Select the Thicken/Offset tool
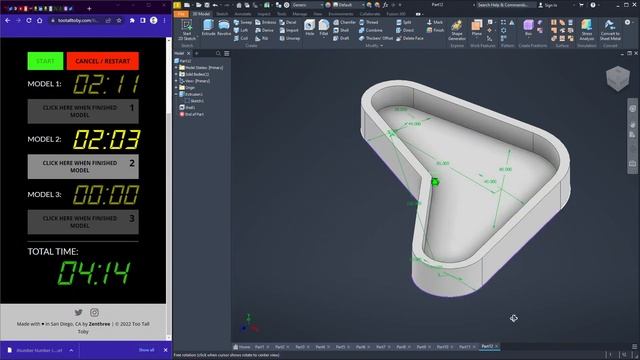Viewport: 640px width, 360px height. tap(376, 38)
